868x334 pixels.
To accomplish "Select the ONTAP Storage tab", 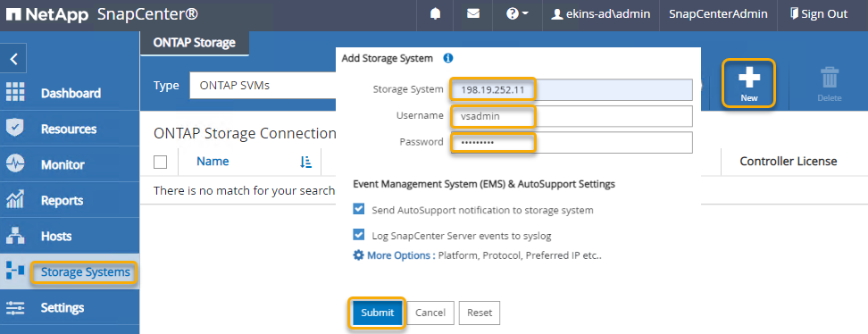I will [x=195, y=43].
